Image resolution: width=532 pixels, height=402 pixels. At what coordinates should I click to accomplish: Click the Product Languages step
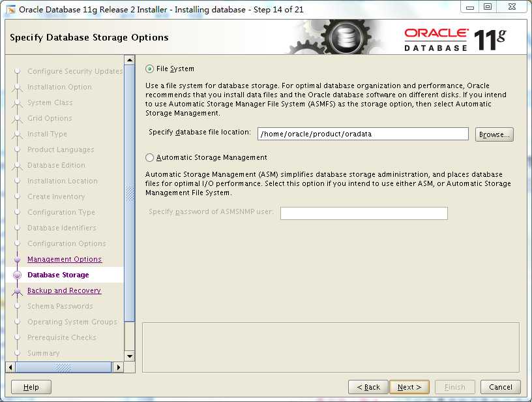(61, 149)
